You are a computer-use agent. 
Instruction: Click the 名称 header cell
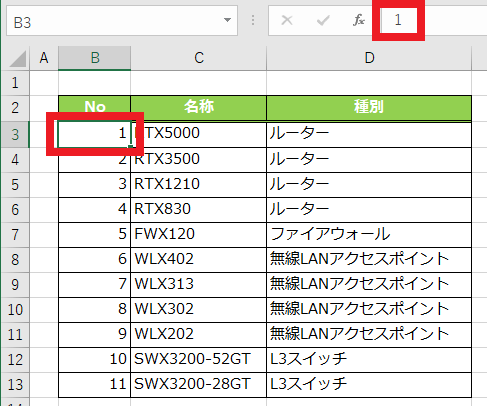(199, 108)
